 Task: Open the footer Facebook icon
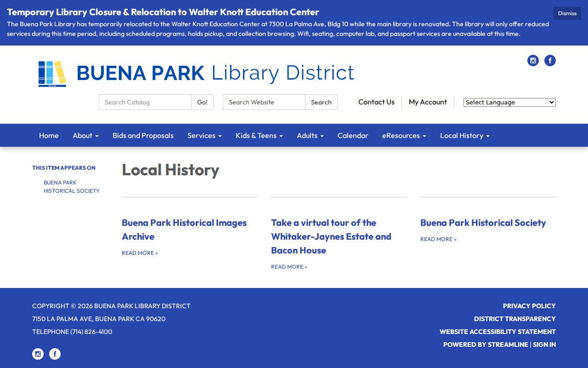pos(55,354)
